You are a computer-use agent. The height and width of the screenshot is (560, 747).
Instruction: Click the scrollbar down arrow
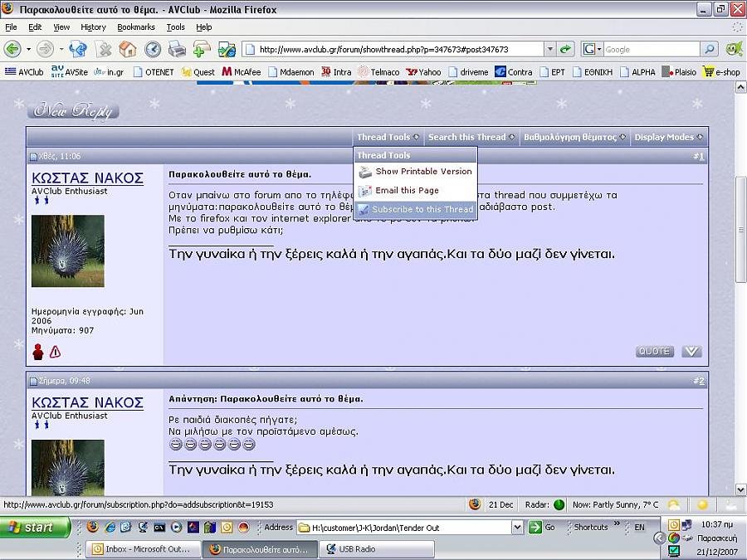coord(740,489)
